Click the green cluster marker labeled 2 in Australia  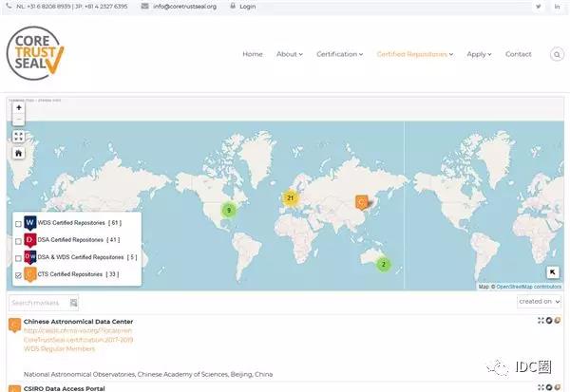pyautogui.click(x=383, y=264)
